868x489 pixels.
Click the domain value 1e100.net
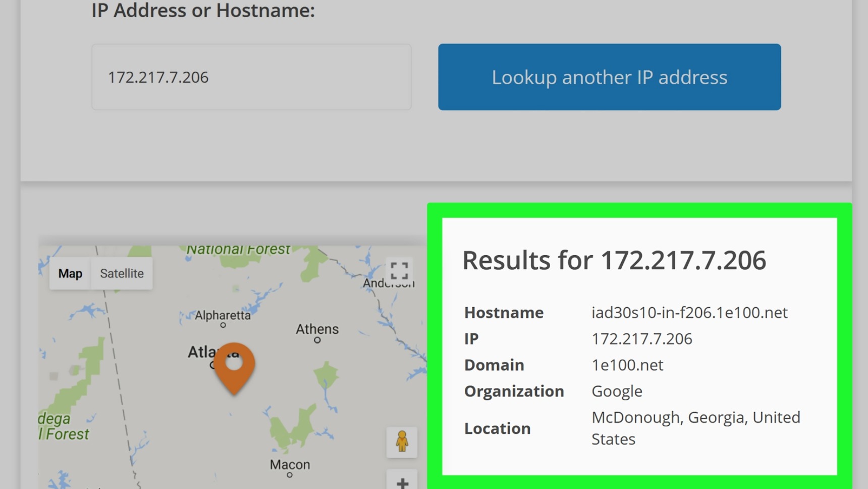(627, 365)
